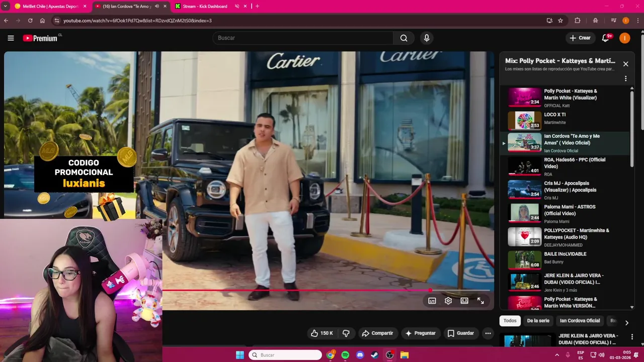Open options for recommended DUBAI video

tap(632, 337)
